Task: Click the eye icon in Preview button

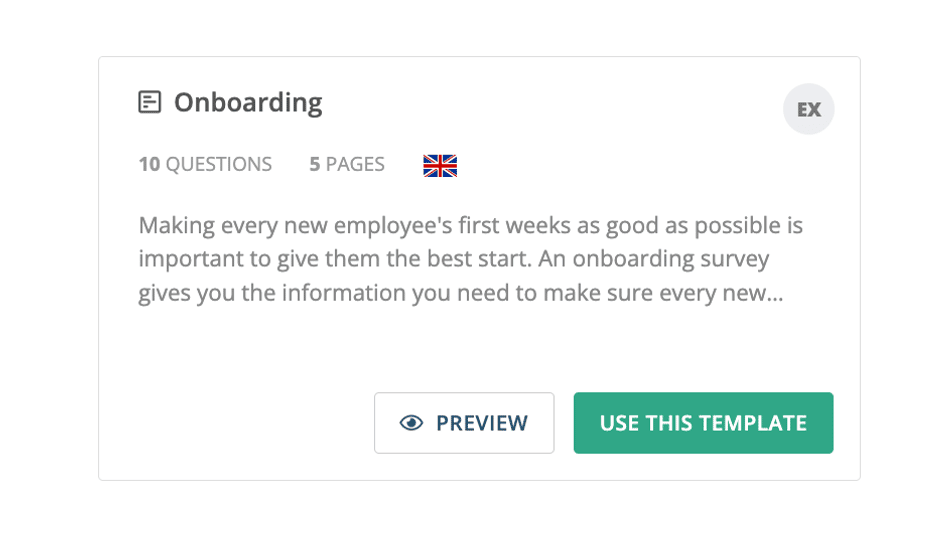Action: pyautogui.click(x=411, y=423)
